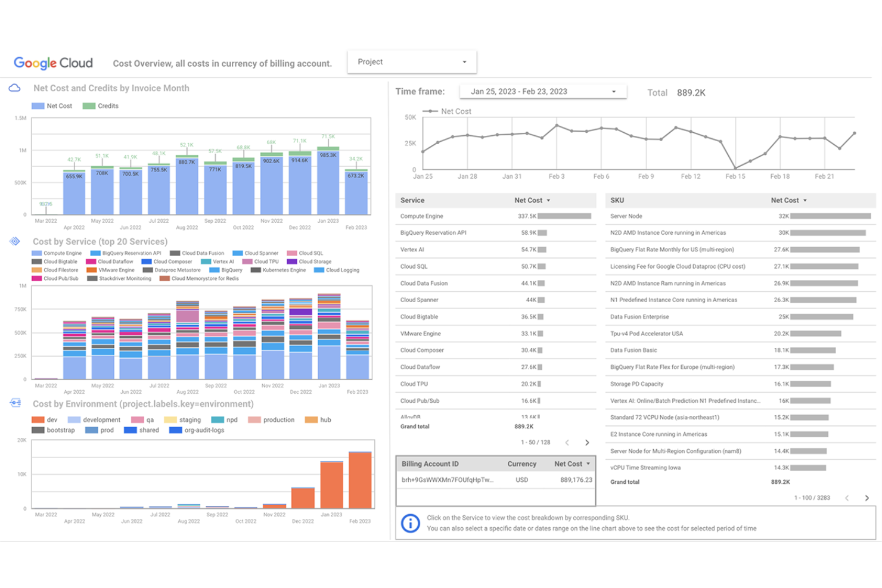Click the blue info icon at bottom
Screen dimensions: 882x588
tap(410, 523)
